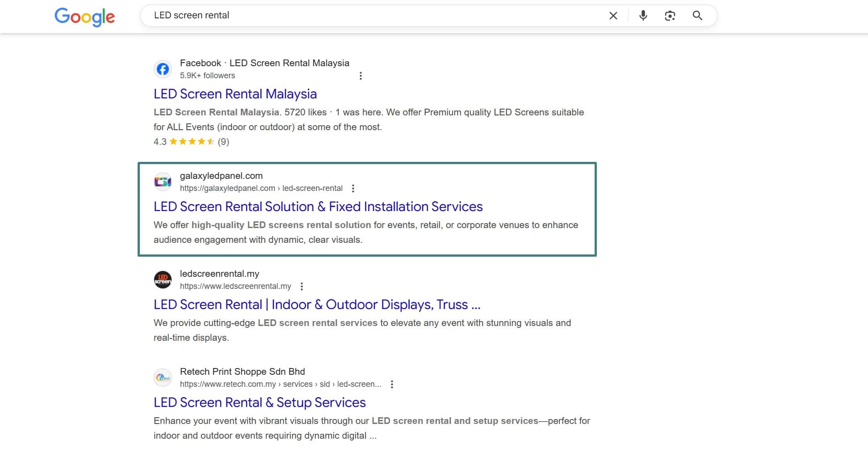The width and height of the screenshot is (868, 453).
Task: Click the 5.9K+ followers text
Action: coord(207,76)
